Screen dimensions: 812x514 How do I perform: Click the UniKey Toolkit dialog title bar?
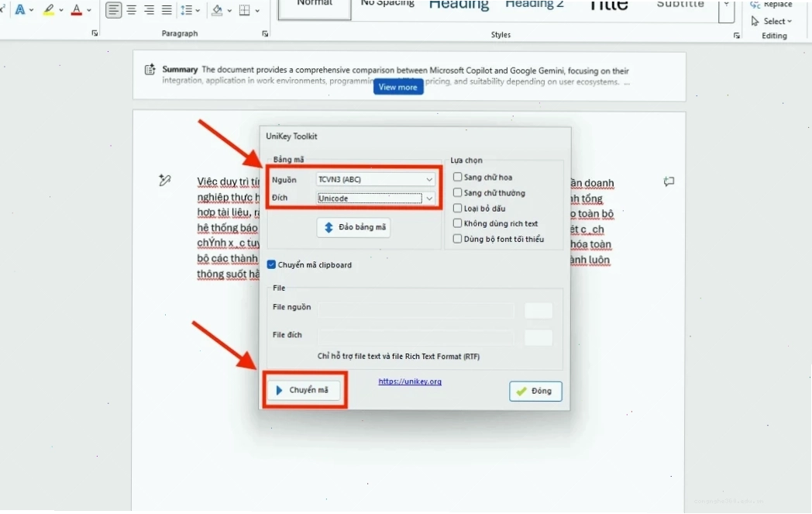(415, 136)
